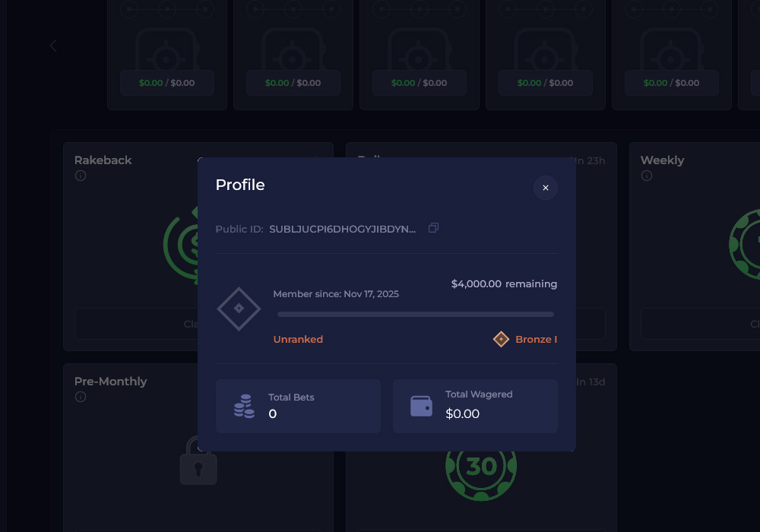Viewport: 760px width, 532px height.
Task: Copy the Public ID to clipboard
Action: [x=433, y=228]
